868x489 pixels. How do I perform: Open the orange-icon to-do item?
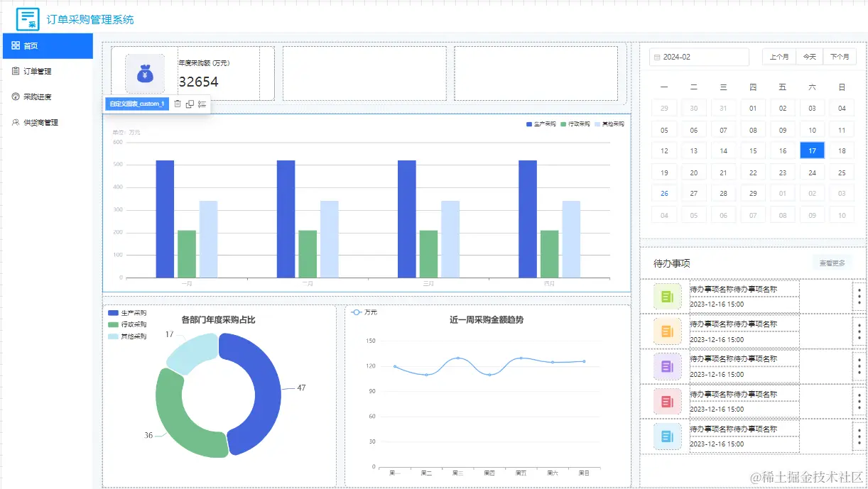tap(667, 331)
